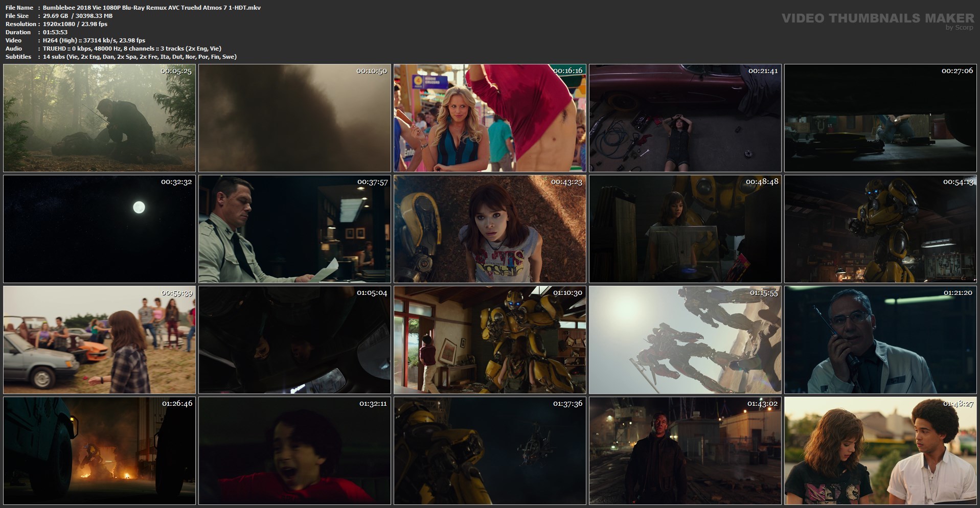Open the thumbnail timestamped 00:37:57

pyautogui.click(x=294, y=229)
